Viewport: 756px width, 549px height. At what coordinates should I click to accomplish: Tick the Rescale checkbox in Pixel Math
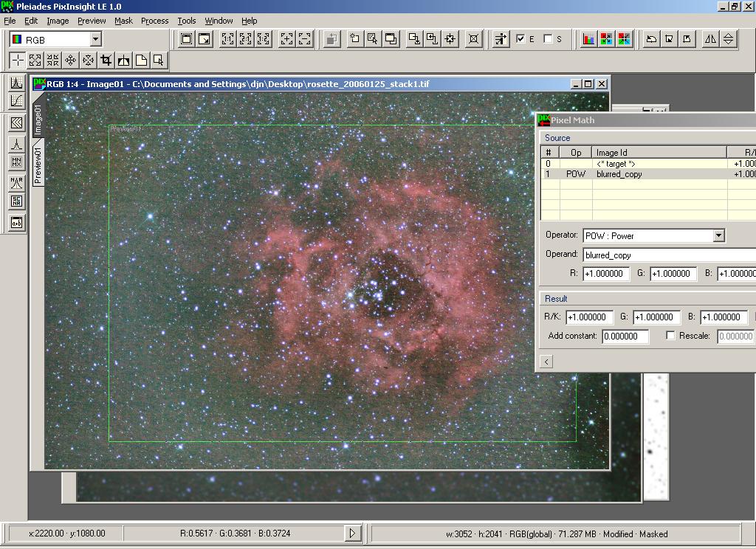670,336
